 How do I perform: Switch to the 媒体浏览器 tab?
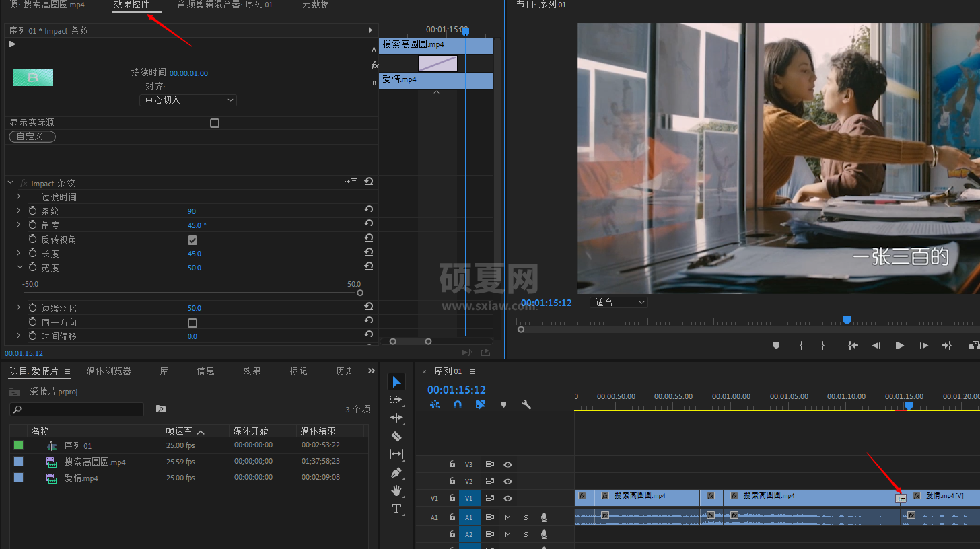[x=108, y=371]
